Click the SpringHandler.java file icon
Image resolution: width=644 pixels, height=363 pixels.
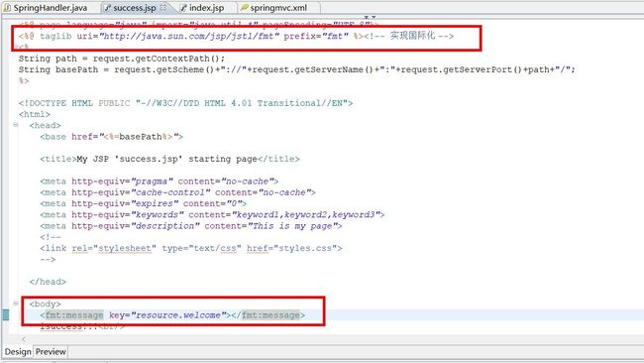pos(7,8)
